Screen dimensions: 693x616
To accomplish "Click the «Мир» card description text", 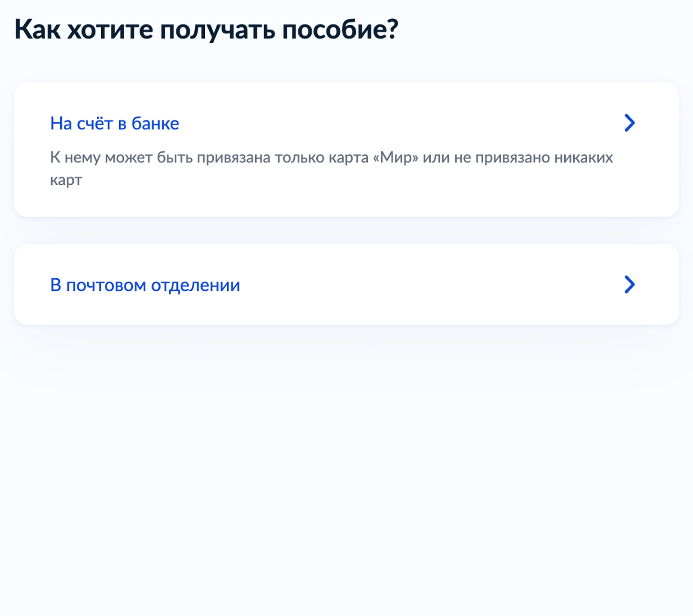I will pyautogui.click(x=331, y=158).
